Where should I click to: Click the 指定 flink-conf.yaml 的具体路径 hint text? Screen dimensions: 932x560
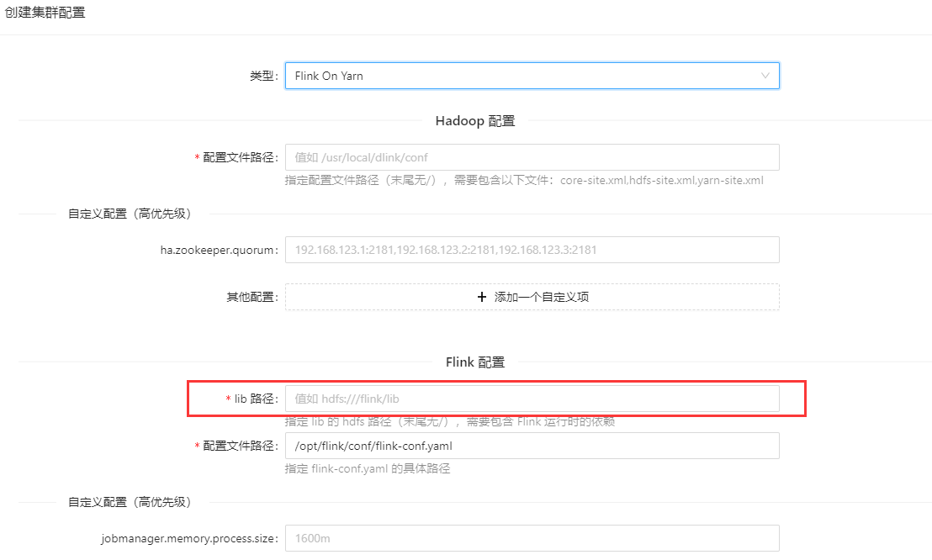tap(353, 469)
